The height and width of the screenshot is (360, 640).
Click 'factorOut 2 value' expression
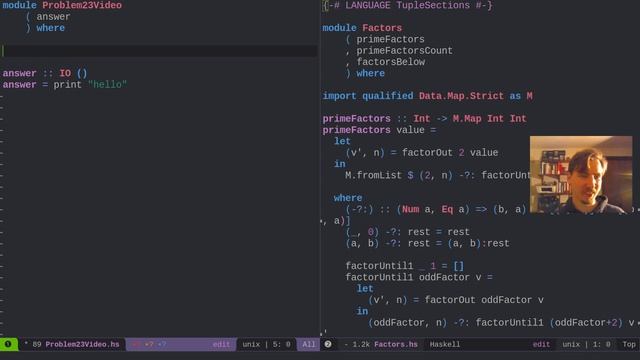pyautogui.click(x=450, y=153)
